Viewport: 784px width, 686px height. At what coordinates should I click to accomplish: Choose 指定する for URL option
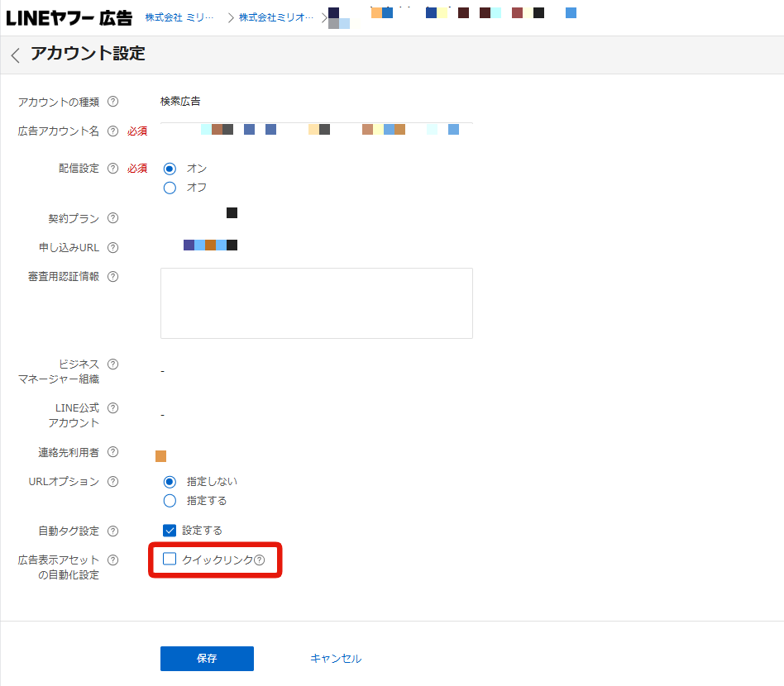pyautogui.click(x=170, y=501)
